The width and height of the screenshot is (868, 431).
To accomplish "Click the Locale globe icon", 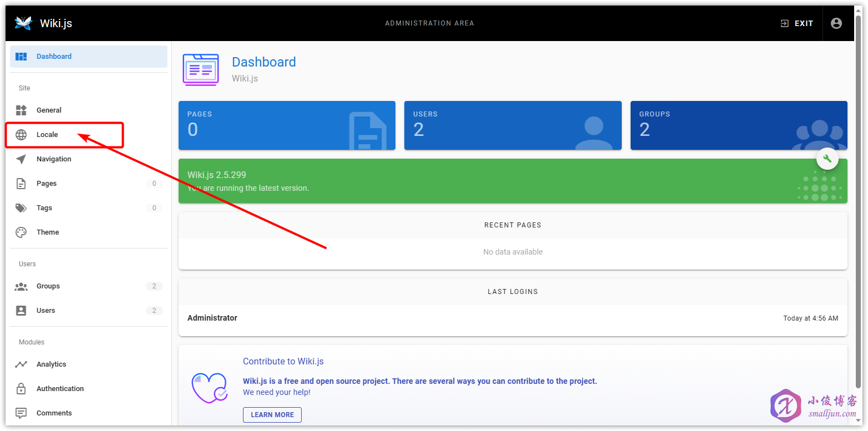I will click(x=21, y=135).
